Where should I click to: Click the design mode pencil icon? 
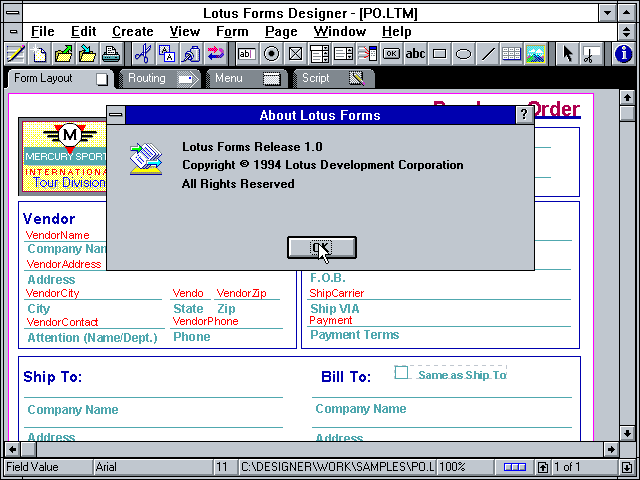coord(15,54)
